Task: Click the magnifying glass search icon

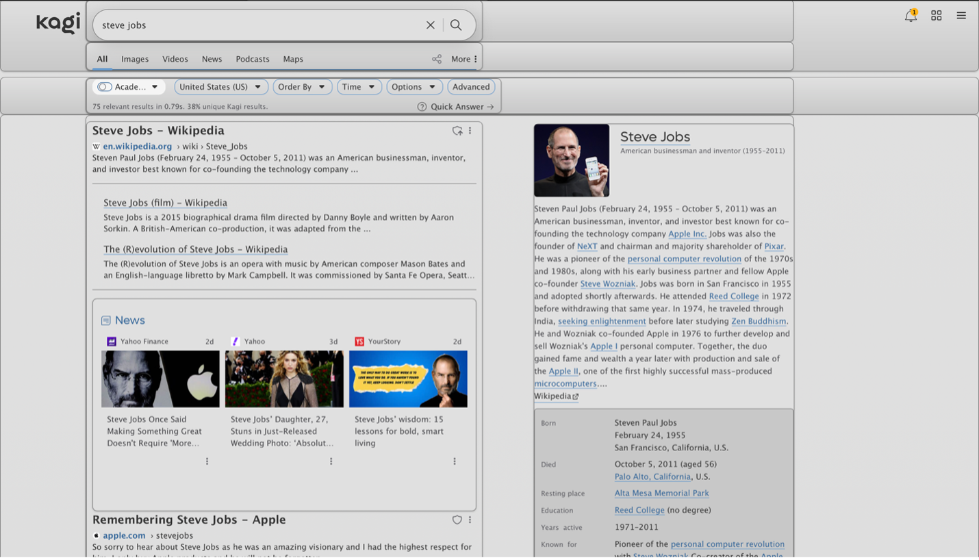Action: point(456,25)
